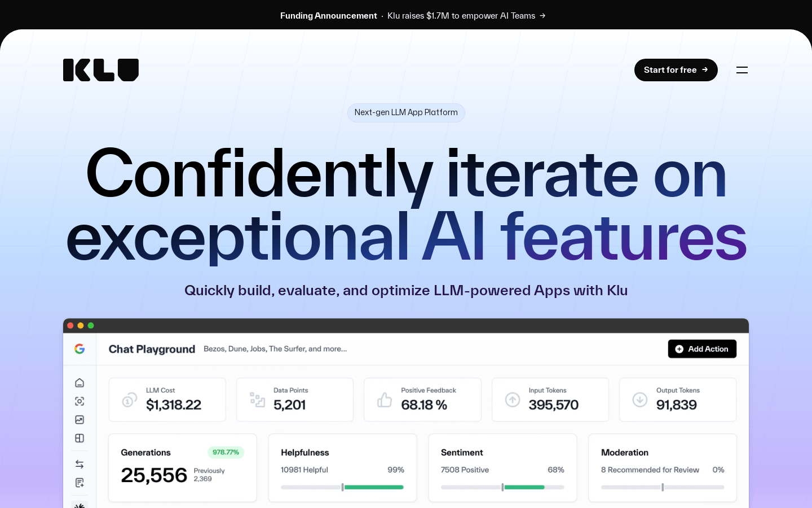This screenshot has width=812, height=508.
Task: Click the Helpfulness progress slider
Action: (x=342, y=487)
